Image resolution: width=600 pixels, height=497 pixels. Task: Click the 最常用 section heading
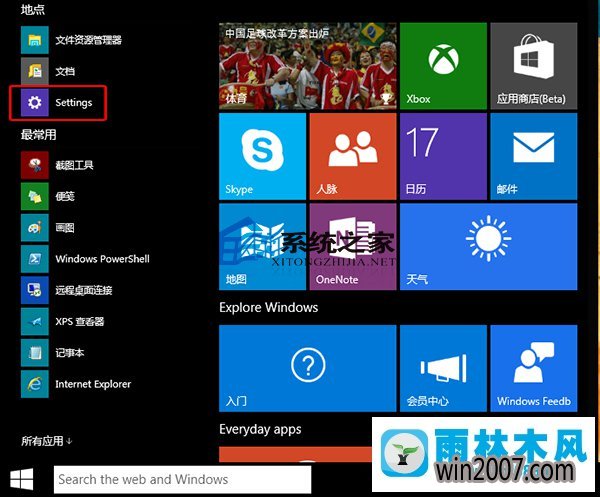click(39, 135)
